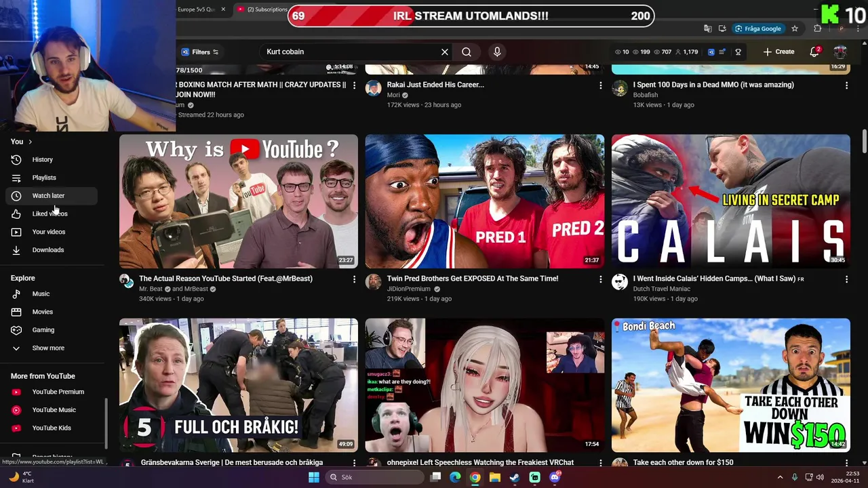Screen dimensions: 868x488
Task: Open the Watch later list
Action: point(52,196)
